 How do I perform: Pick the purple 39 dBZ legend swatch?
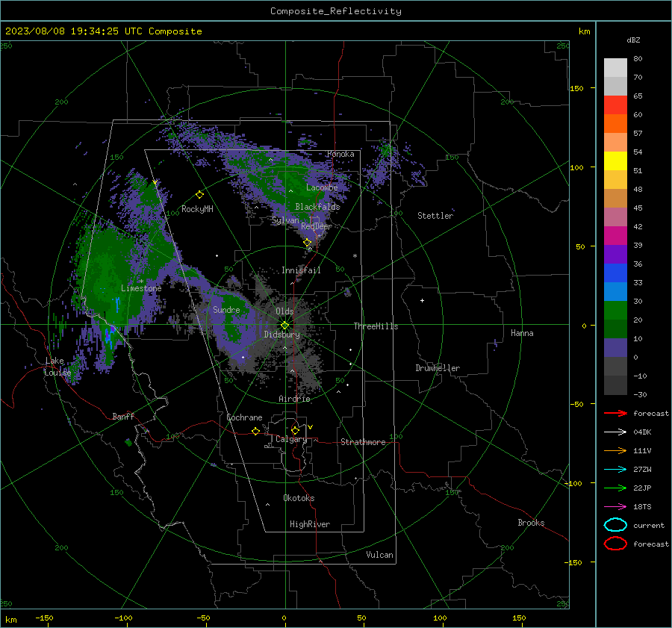tap(615, 255)
